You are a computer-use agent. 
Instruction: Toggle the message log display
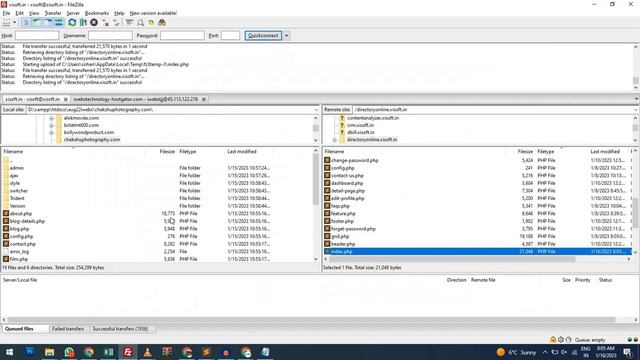(x=26, y=23)
